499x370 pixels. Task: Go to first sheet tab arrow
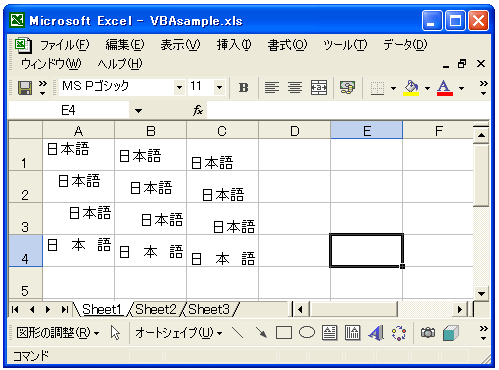[x=15, y=310]
